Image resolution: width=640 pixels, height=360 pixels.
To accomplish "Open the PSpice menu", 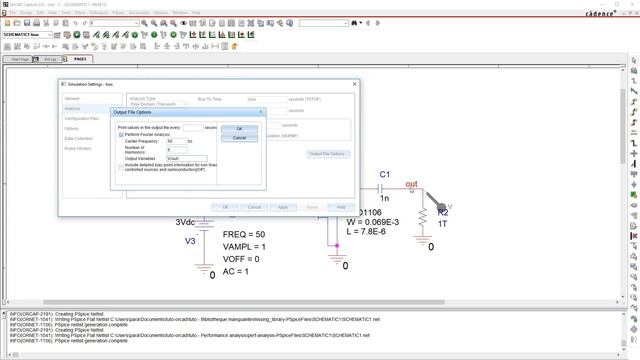I will coord(118,13).
